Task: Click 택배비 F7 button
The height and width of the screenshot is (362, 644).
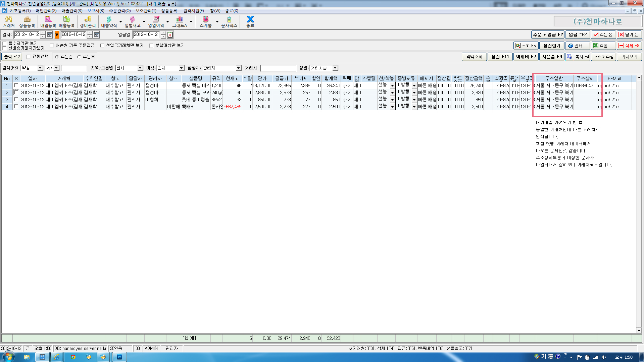Action: point(526,57)
